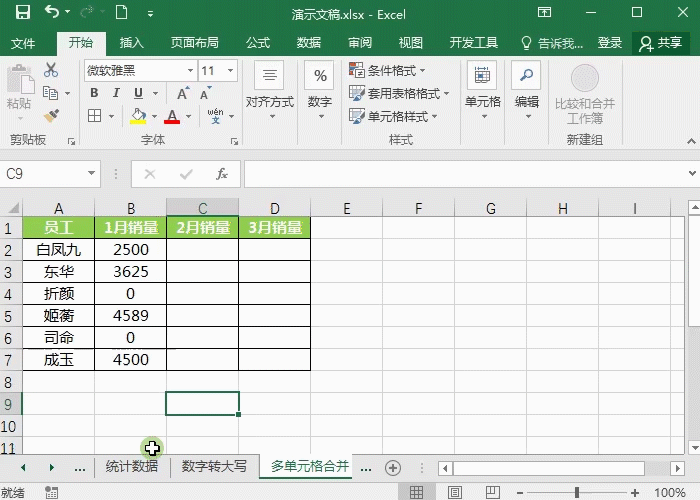Open the 单元格 cells menu
The width and height of the screenshot is (700, 500).
coord(482,92)
